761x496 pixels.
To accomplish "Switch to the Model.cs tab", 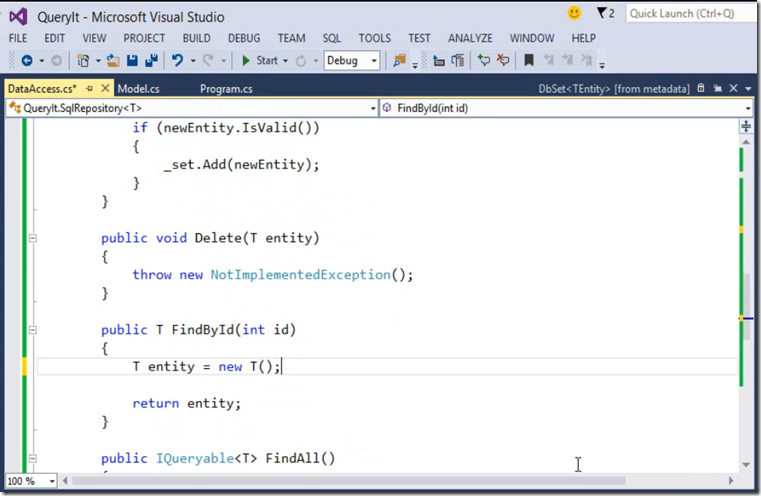I will (139, 89).
